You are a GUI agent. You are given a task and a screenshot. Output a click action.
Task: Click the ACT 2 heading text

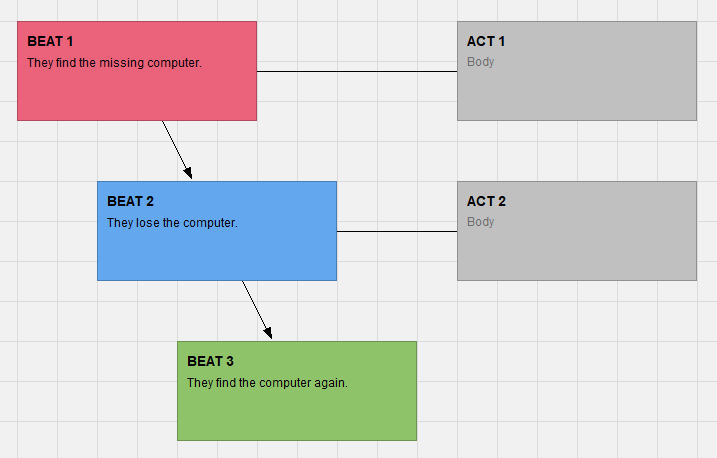[x=486, y=201]
